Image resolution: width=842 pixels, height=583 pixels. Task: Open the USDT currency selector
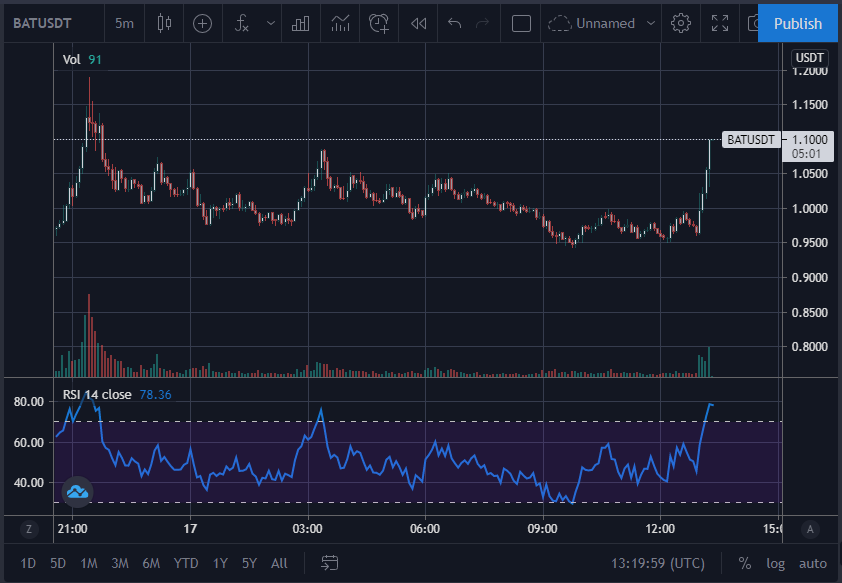[809, 57]
